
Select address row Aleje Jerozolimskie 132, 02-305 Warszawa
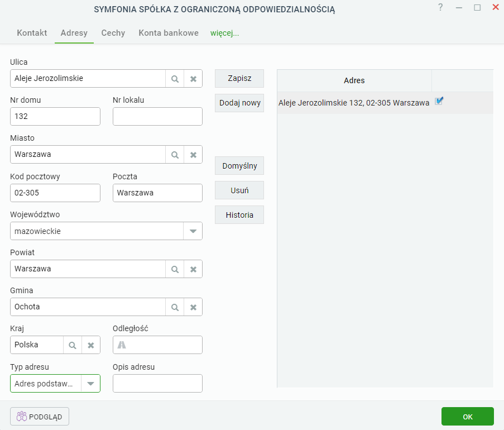click(385, 103)
